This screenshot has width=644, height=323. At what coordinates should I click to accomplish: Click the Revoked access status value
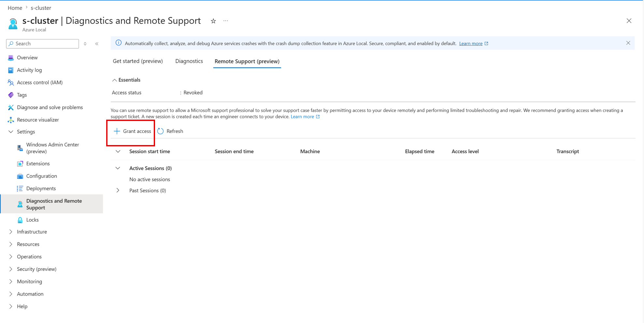(193, 93)
